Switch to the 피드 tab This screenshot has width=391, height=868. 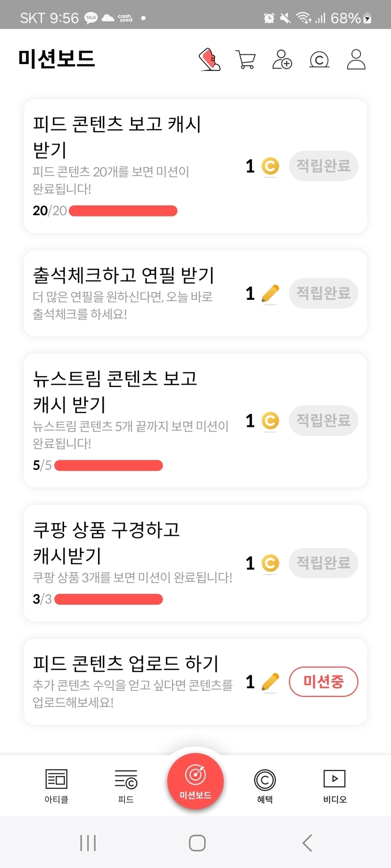coord(126,785)
